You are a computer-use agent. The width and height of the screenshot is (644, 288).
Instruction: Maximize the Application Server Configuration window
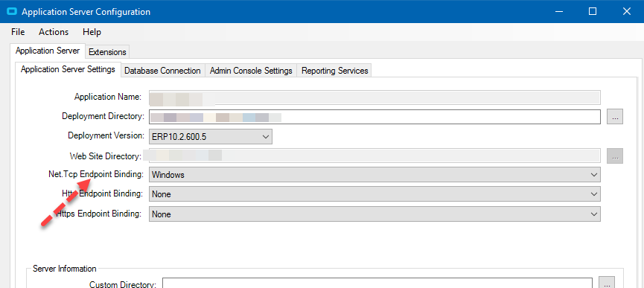(592, 11)
